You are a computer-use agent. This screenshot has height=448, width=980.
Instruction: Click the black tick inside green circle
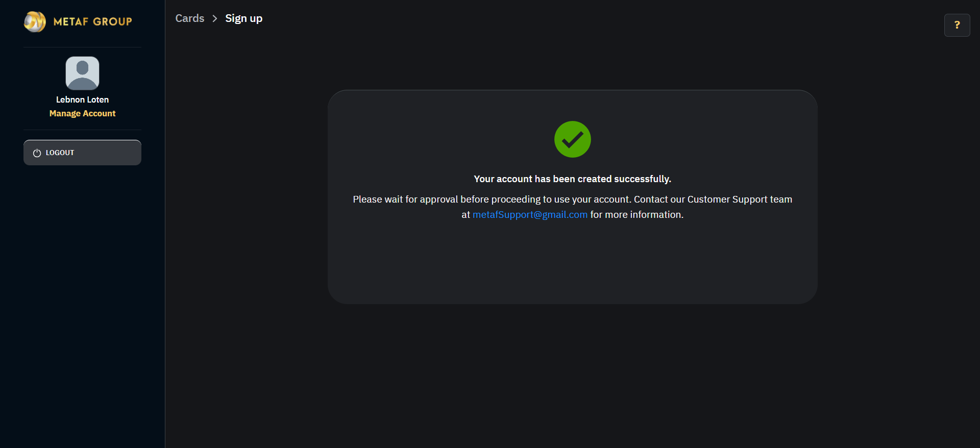point(573,139)
